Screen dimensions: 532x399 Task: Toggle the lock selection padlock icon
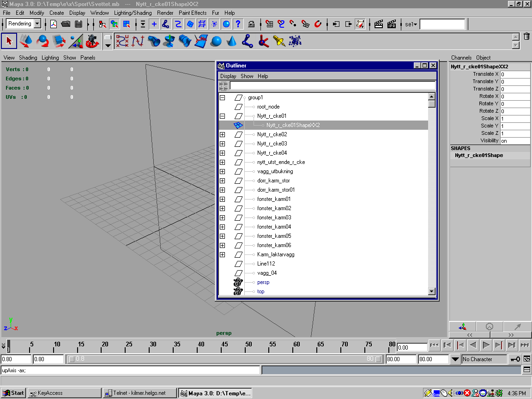click(x=251, y=24)
